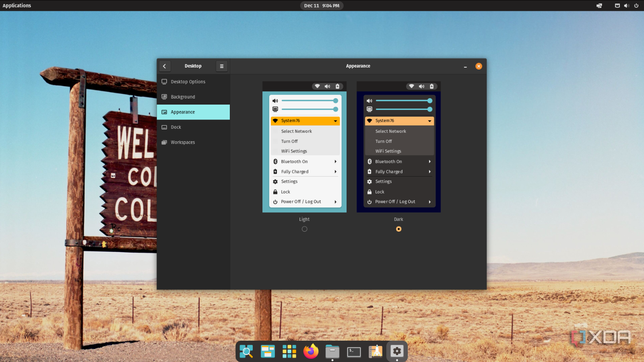The image size is (644, 362).
Task: Open the launcher search icon in dock
Action: click(246, 352)
